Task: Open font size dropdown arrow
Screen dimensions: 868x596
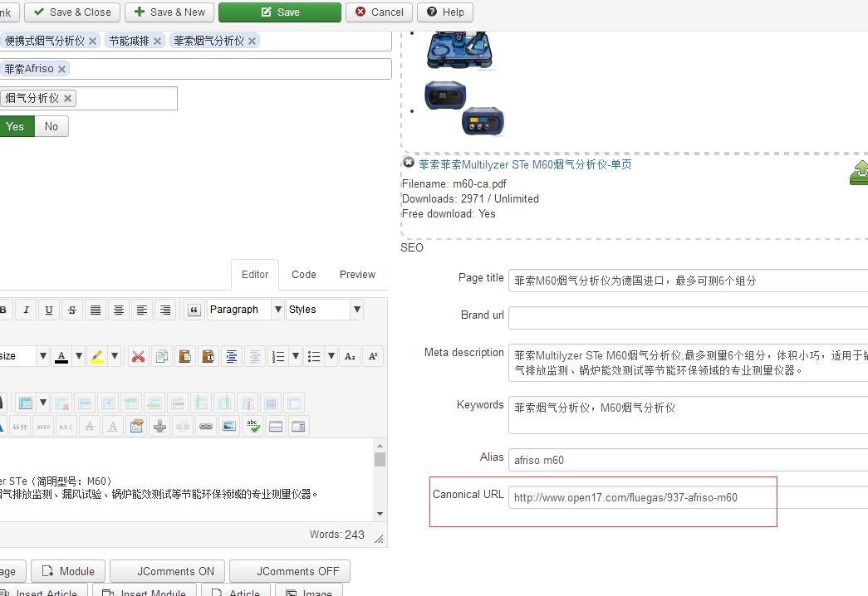Action: [42, 356]
